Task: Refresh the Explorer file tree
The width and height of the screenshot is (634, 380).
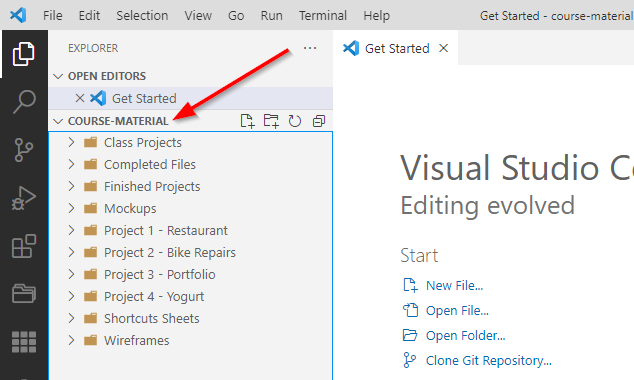Action: click(295, 121)
